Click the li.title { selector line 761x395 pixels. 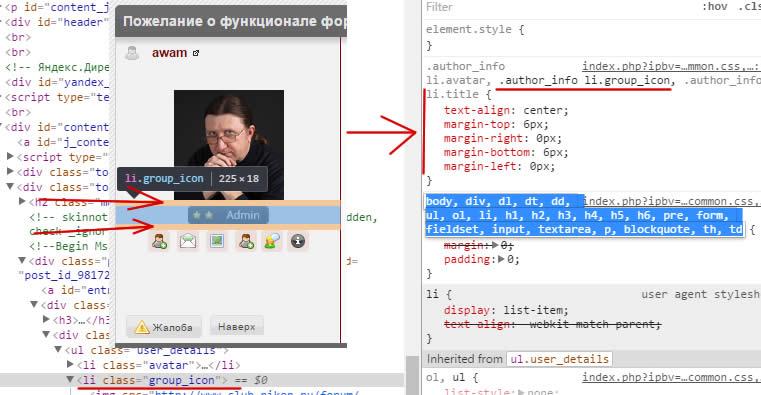459,94
